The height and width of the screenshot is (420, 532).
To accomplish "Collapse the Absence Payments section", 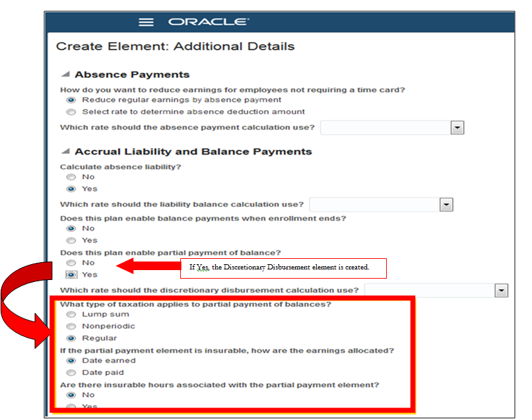I will click(x=65, y=75).
